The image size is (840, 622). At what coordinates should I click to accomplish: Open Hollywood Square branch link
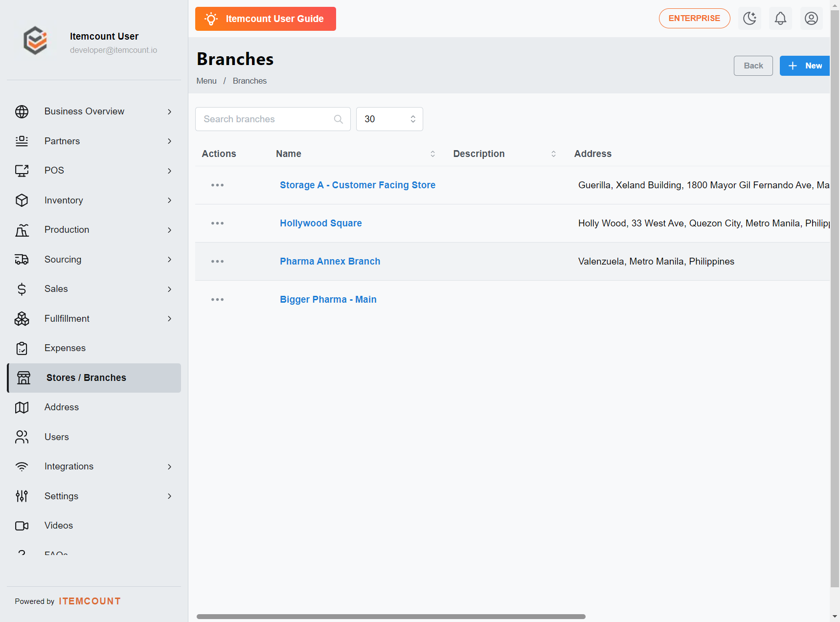(x=321, y=223)
